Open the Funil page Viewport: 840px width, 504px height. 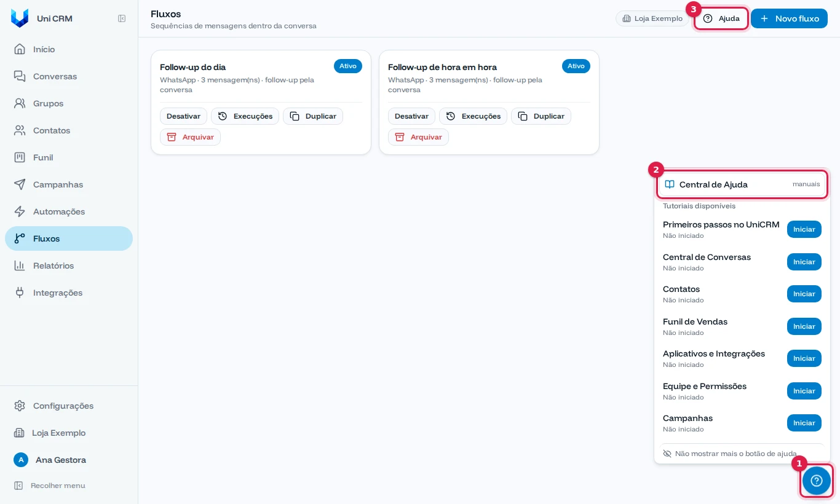click(x=69, y=157)
